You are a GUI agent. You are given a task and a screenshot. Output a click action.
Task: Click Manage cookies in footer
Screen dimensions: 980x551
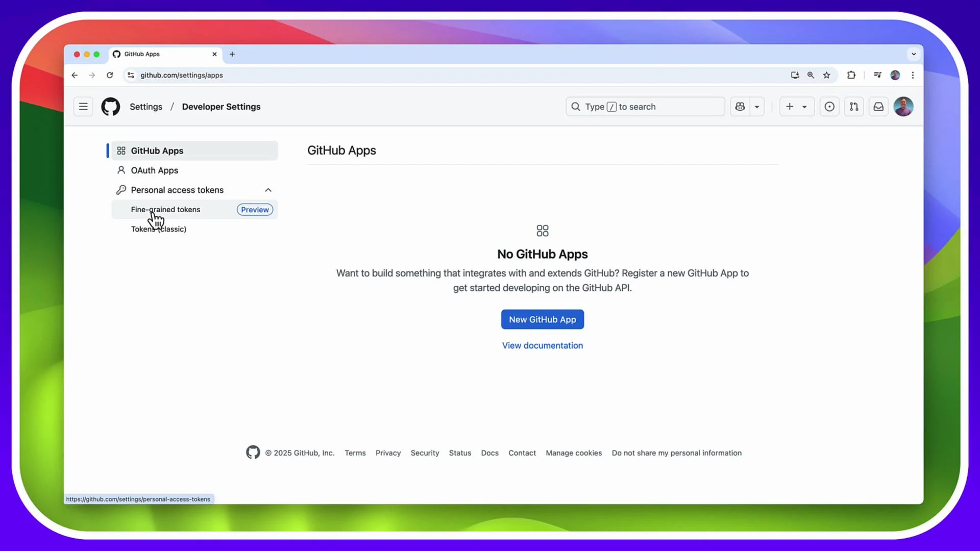574,453
